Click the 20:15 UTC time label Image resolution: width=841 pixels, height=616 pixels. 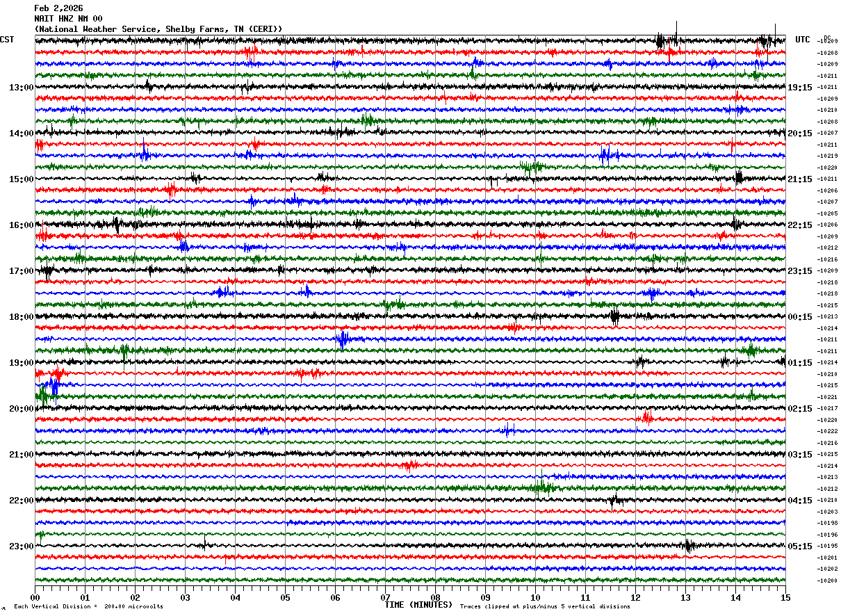tap(800, 133)
